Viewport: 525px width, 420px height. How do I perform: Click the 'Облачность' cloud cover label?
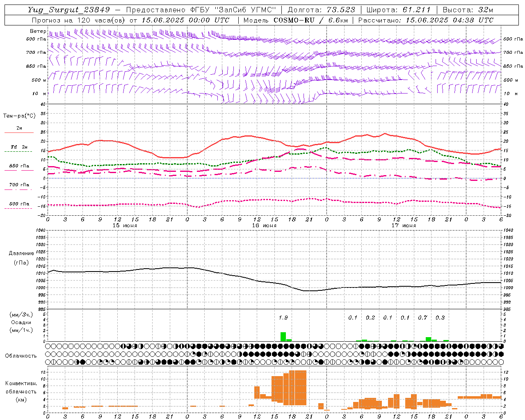tap(21, 356)
